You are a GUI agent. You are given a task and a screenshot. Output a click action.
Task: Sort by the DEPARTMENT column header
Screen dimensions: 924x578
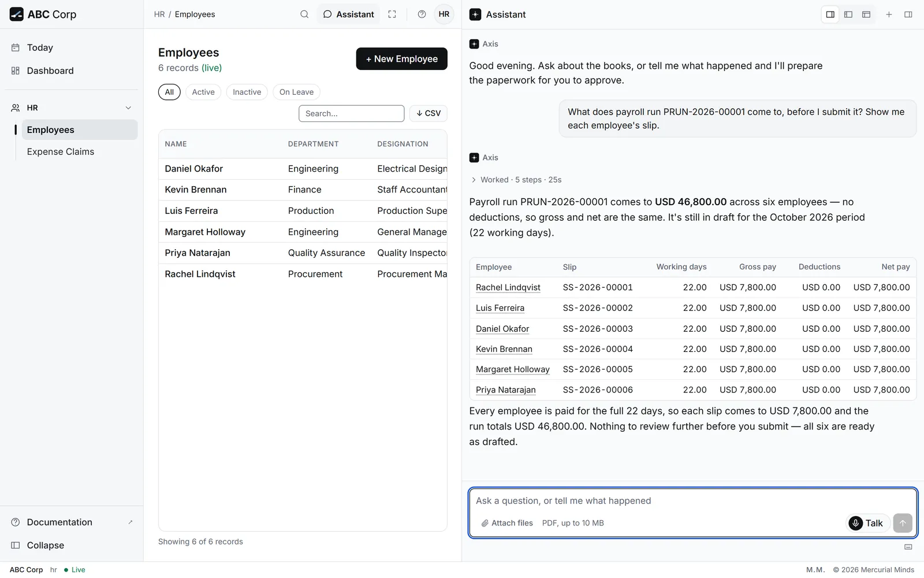tap(314, 144)
